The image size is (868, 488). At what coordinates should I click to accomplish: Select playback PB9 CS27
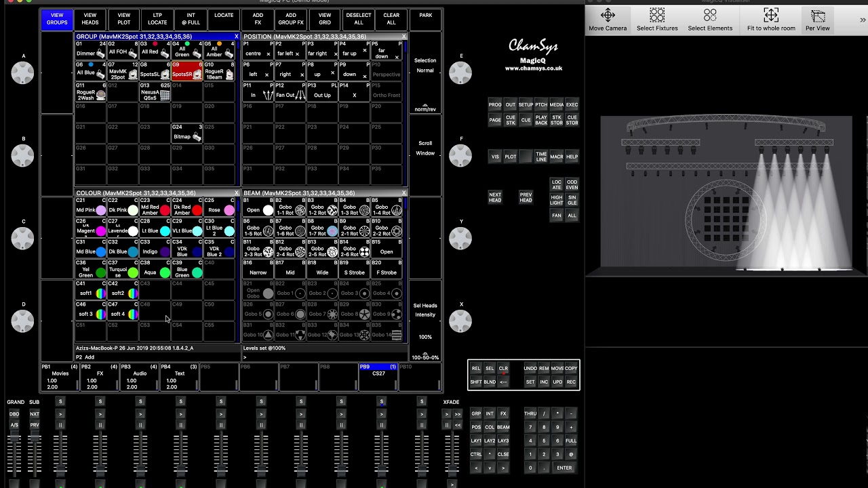378,377
